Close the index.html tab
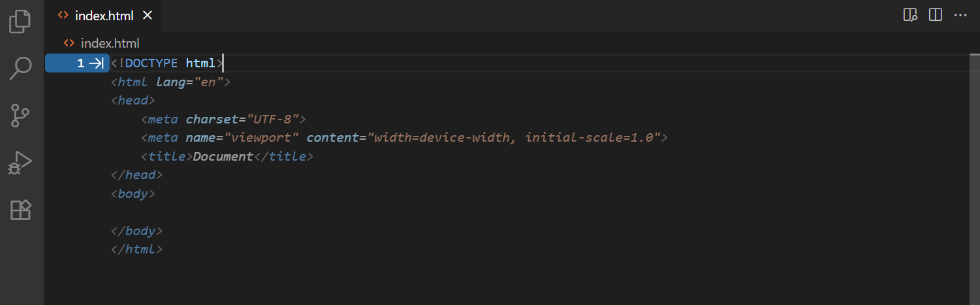The width and height of the screenshot is (980, 305). (x=148, y=16)
